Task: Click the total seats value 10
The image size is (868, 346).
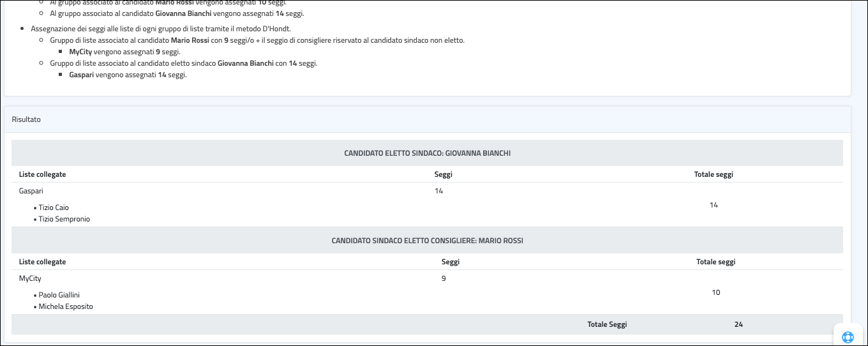Action: [x=716, y=292]
